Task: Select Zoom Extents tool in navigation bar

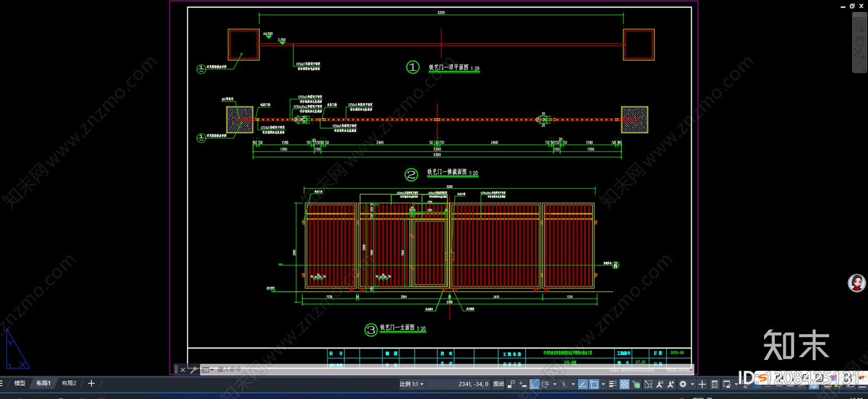Action: [x=859, y=54]
